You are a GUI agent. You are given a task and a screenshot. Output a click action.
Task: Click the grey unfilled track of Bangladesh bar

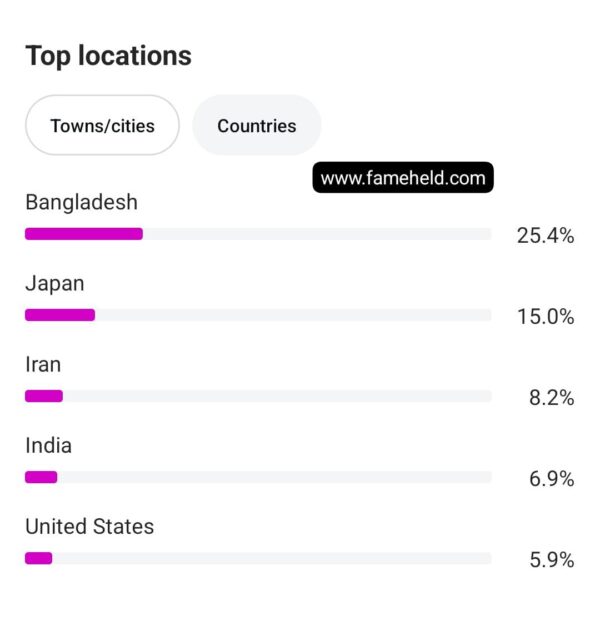click(x=317, y=234)
